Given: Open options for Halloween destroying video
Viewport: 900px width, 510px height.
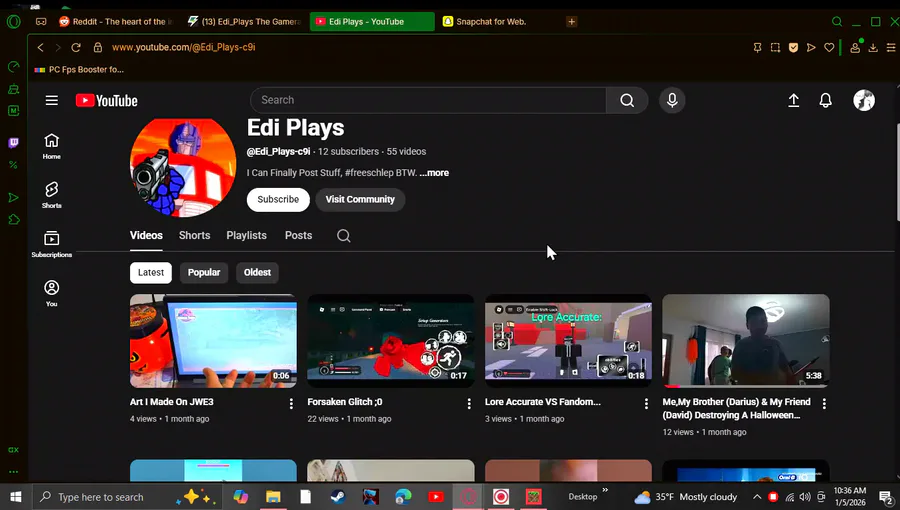Looking at the screenshot, I should (824, 404).
